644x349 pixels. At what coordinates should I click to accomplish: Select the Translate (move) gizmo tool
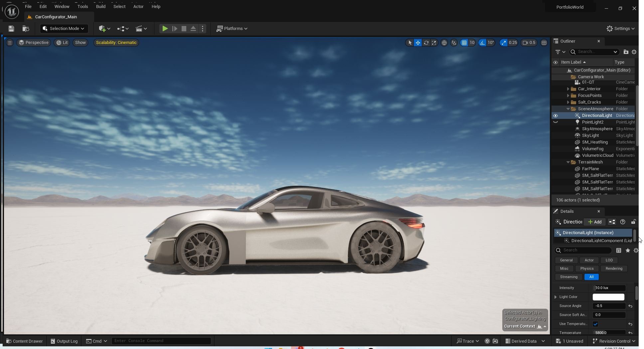click(418, 43)
